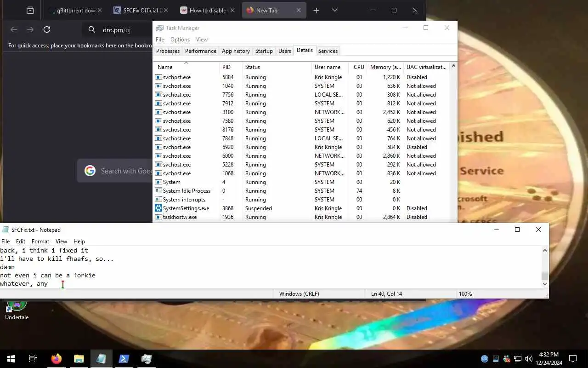Open the Users tab in Task Manager
This screenshot has height=368, width=588.
[285, 51]
